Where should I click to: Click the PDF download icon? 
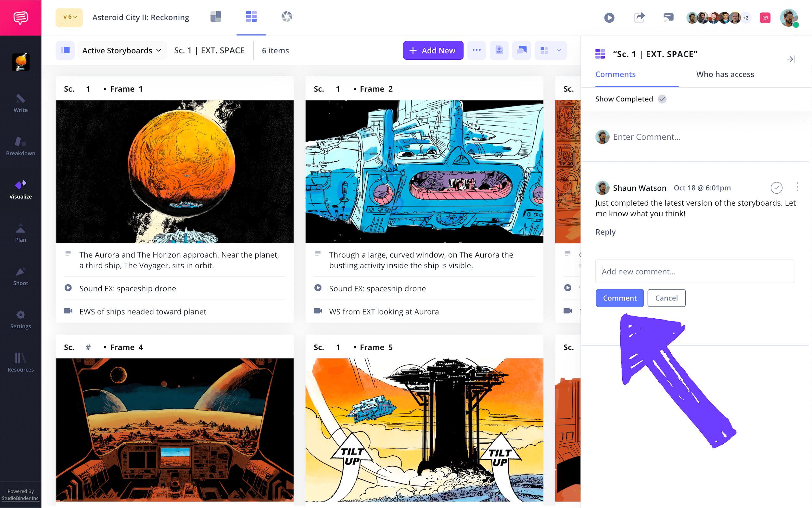tap(499, 50)
